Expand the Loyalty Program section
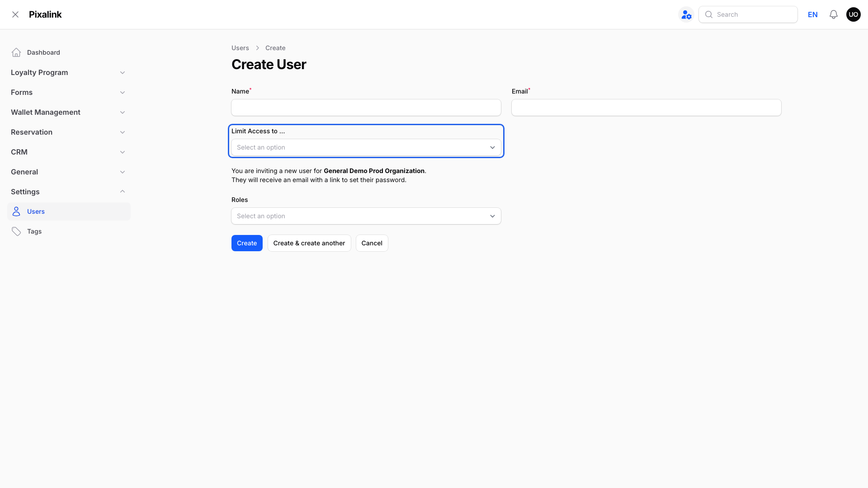The image size is (868, 488). pyautogui.click(x=69, y=72)
